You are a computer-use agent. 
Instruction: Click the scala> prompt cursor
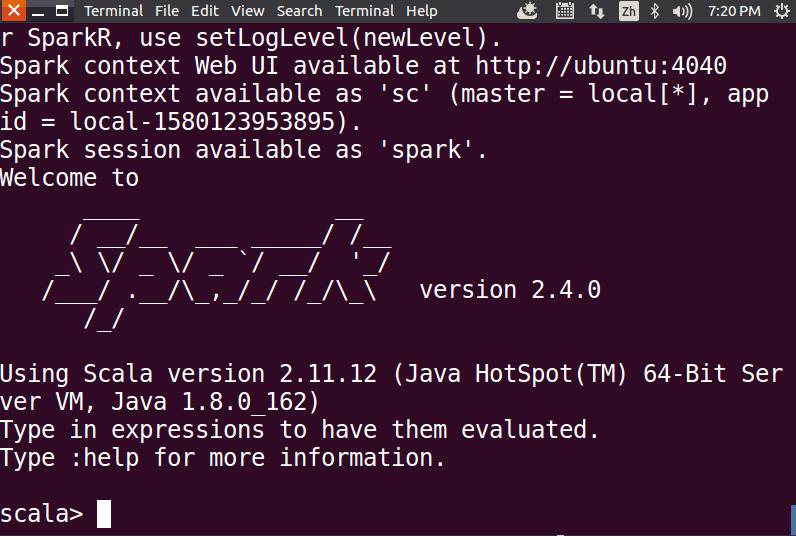(104, 514)
